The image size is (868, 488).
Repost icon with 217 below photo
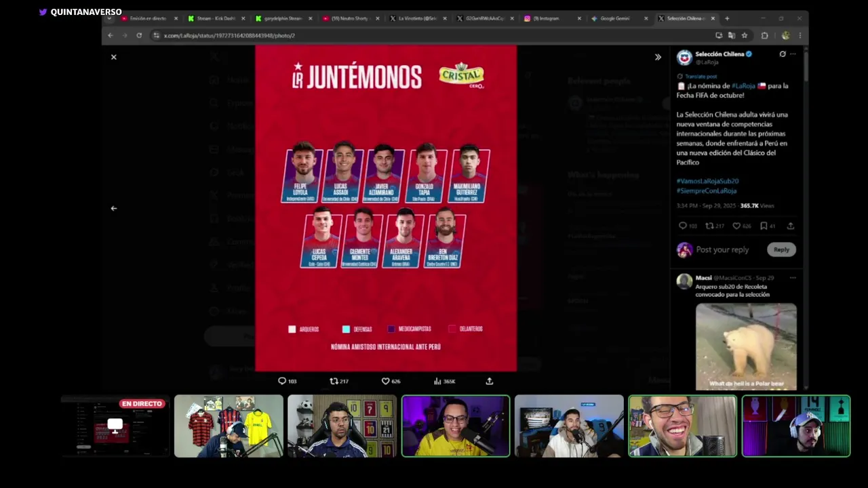click(x=334, y=381)
